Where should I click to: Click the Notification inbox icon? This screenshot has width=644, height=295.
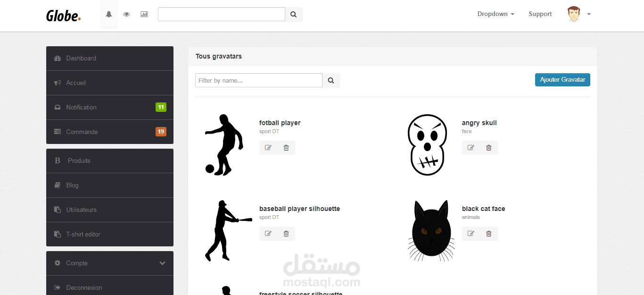(x=58, y=108)
